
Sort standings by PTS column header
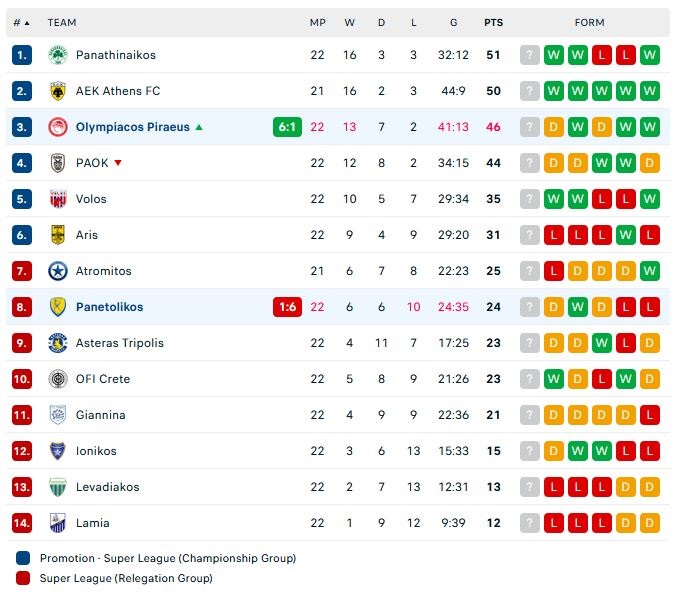tap(493, 22)
